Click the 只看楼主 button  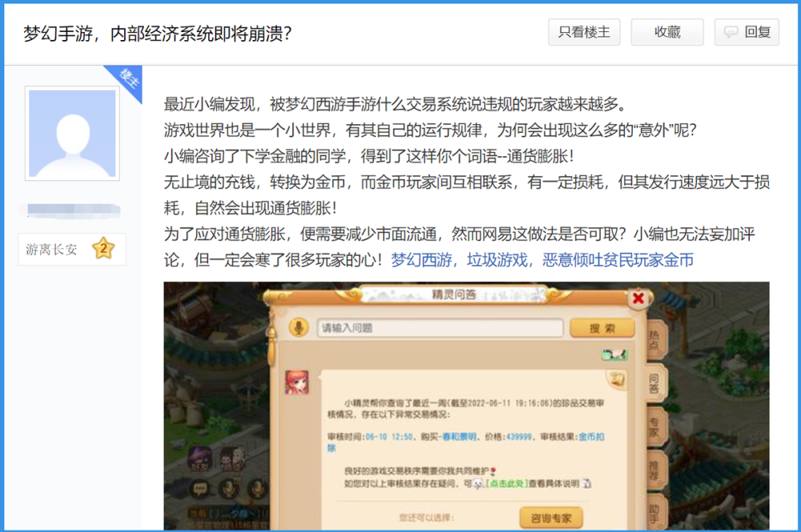click(x=584, y=32)
